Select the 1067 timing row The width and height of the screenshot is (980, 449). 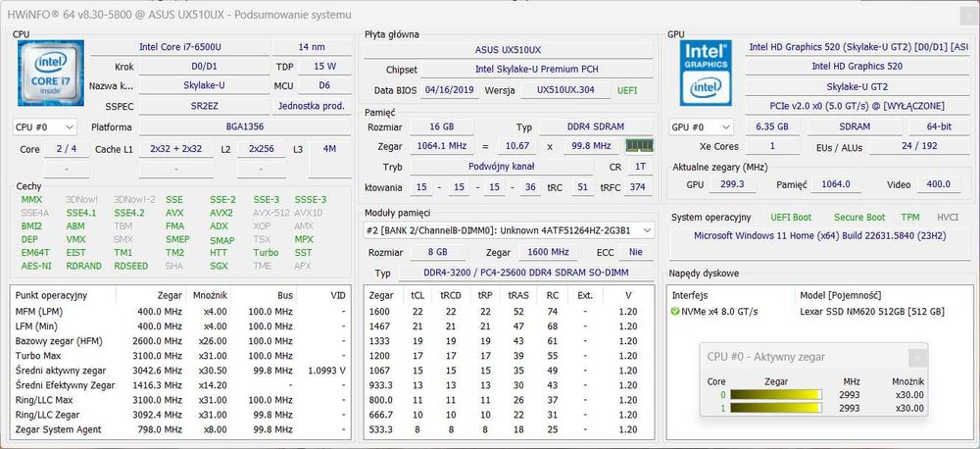click(509, 371)
